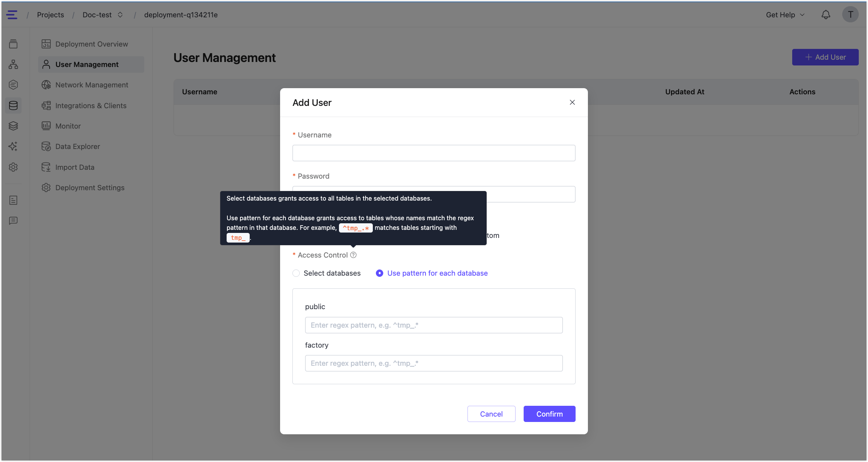
Task: Click the top stacked-cards rail icon
Action: pyautogui.click(x=13, y=44)
